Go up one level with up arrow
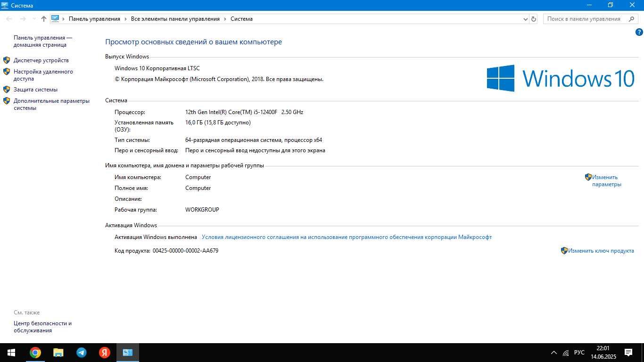 pyautogui.click(x=44, y=19)
